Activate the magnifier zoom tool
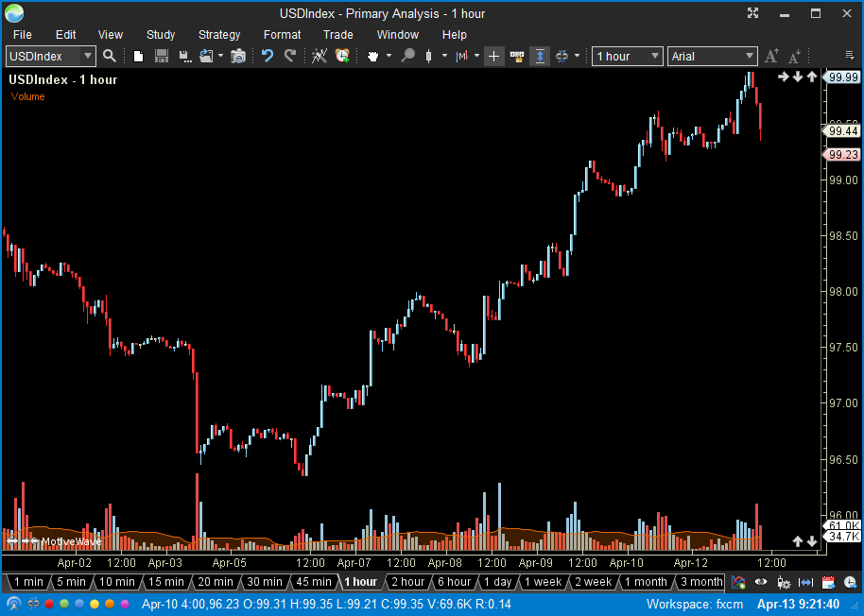Viewport: 864px width, 616px height. tap(407, 56)
